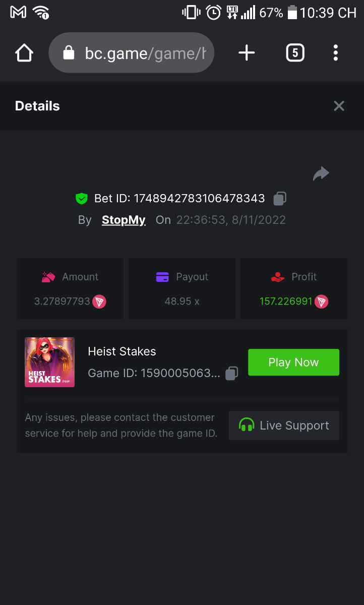Image resolution: width=364 pixels, height=605 pixels.
Task: Tap the browser home icon
Action: (24, 53)
